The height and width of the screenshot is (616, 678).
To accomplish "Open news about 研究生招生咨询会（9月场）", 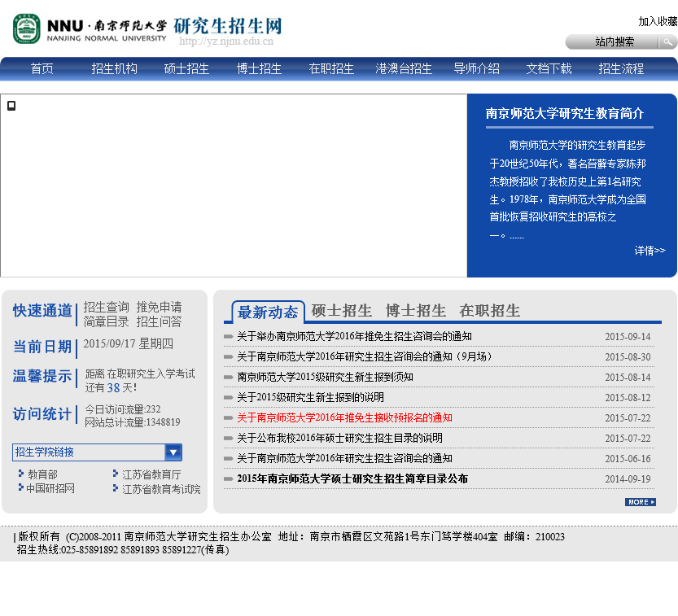I will [364, 356].
